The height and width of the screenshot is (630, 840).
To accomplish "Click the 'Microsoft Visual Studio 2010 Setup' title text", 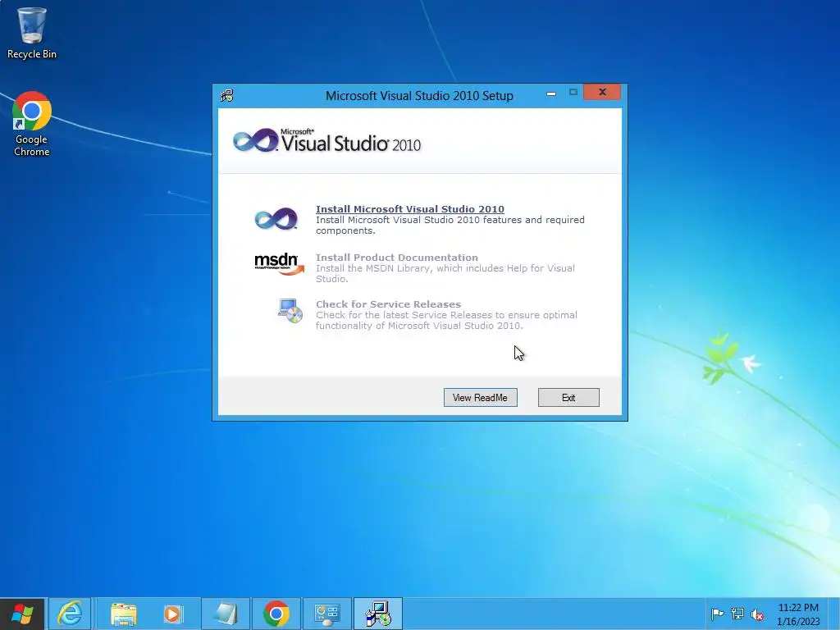I will click(419, 95).
